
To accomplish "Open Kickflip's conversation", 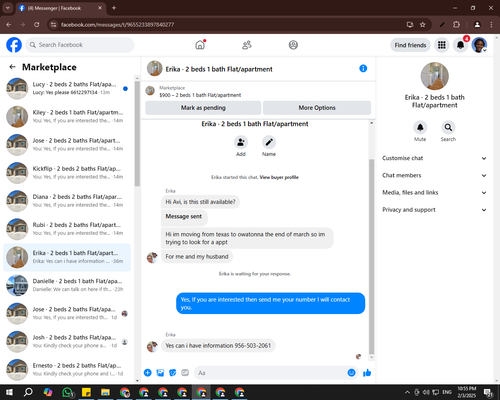I will (x=67, y=173).
